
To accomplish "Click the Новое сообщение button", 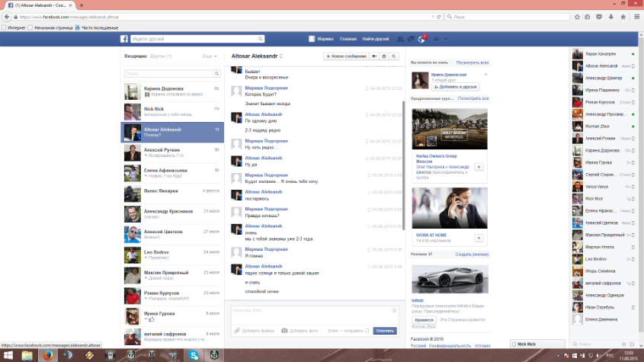I will tap(347, 56).
